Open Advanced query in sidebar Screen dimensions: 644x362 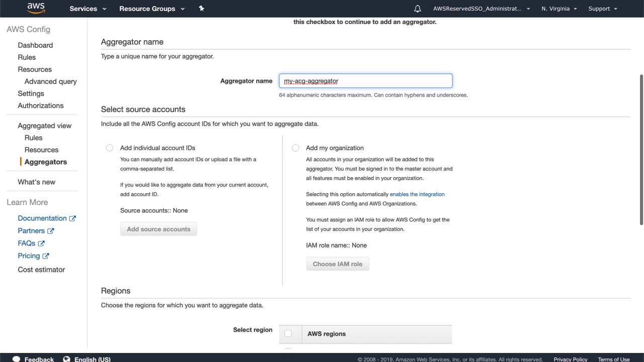pos(50,81)
